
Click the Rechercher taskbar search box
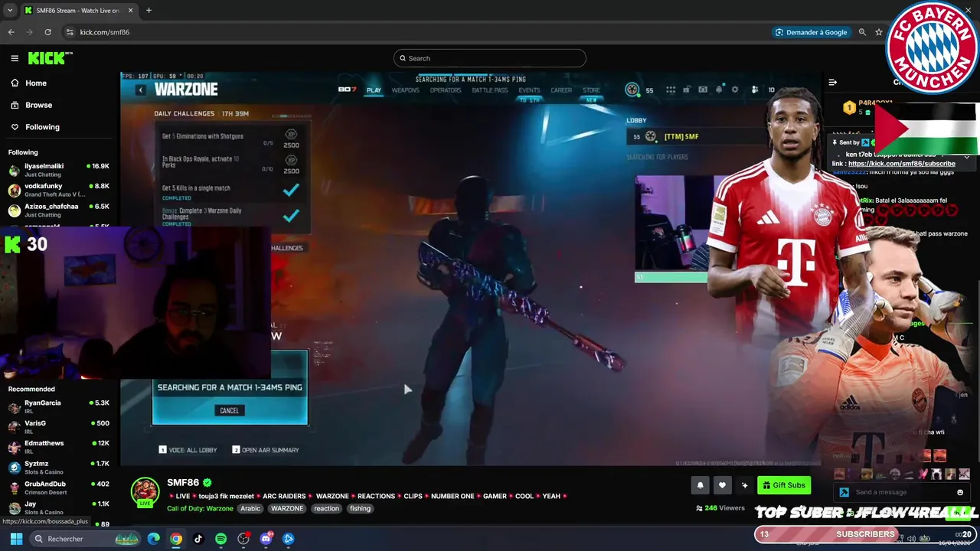click(x=87, y=539)
